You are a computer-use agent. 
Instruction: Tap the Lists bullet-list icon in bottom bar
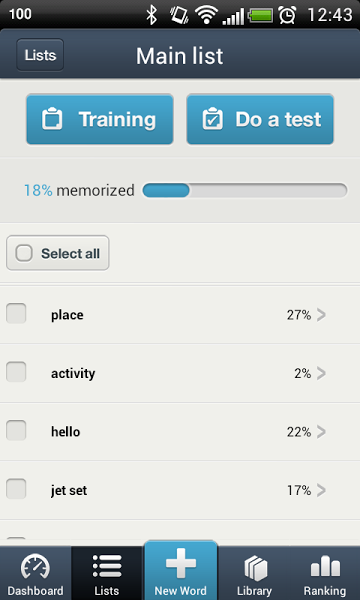click(x=107, y=566)
